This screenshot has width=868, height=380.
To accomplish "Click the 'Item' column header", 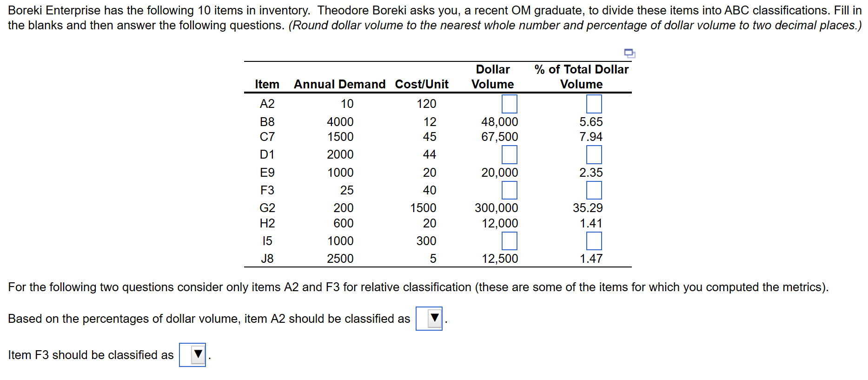I will coord(267,84).
